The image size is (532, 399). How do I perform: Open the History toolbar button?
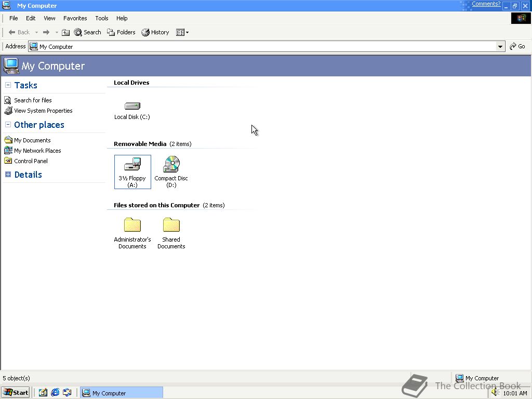pyautogui.click(x=155, y=32)
